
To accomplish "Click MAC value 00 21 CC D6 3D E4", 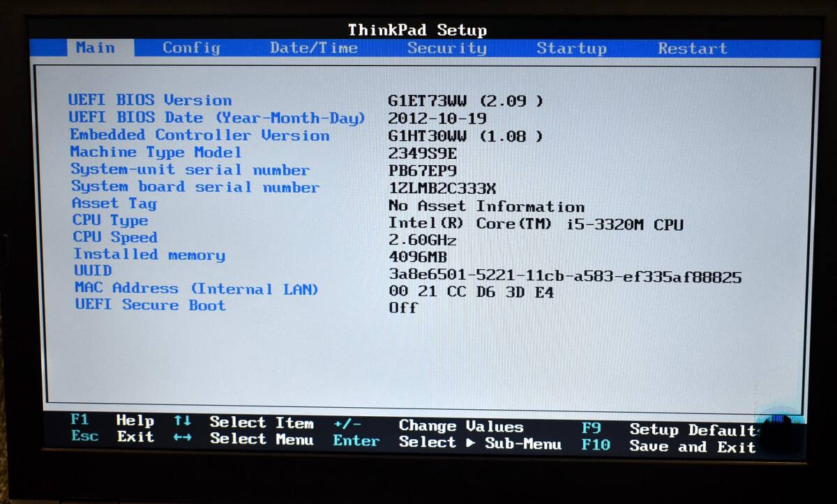I will (x=472, y=293).
